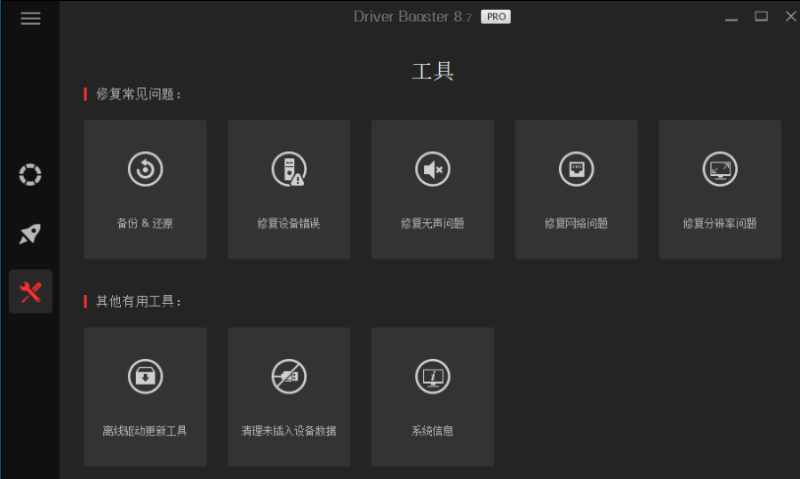This screenshot has height=479, width=800.
Task: Open the scan section in sidebar
Action: point(30,174)
